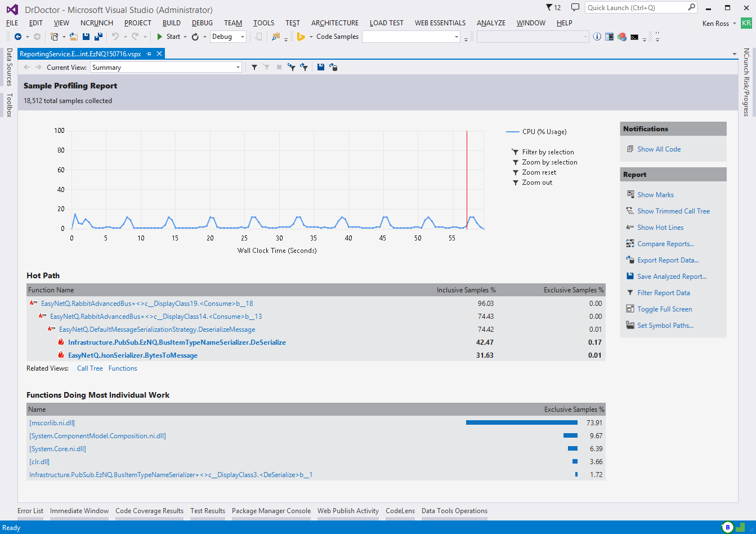Image resolution: width=756 pixels, height=534 pixels.
Task: Click the Show Hot Lines link
Action: (660, 228)
